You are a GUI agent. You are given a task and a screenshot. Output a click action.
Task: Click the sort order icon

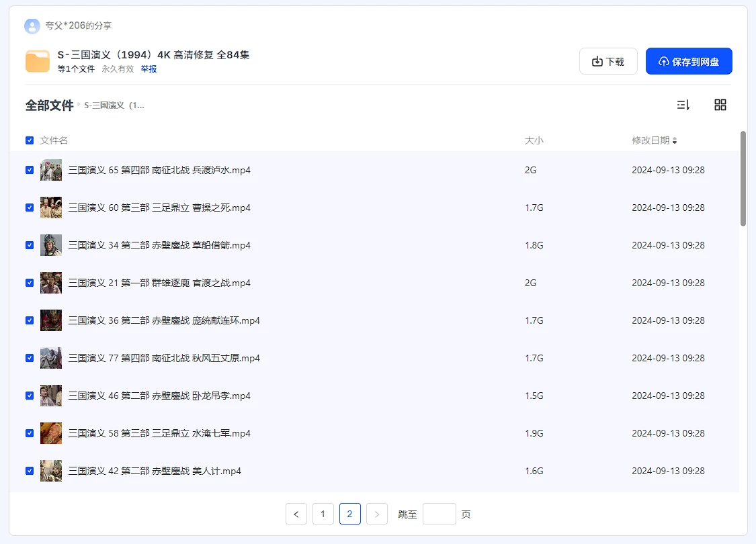click(x=683, y=105)
